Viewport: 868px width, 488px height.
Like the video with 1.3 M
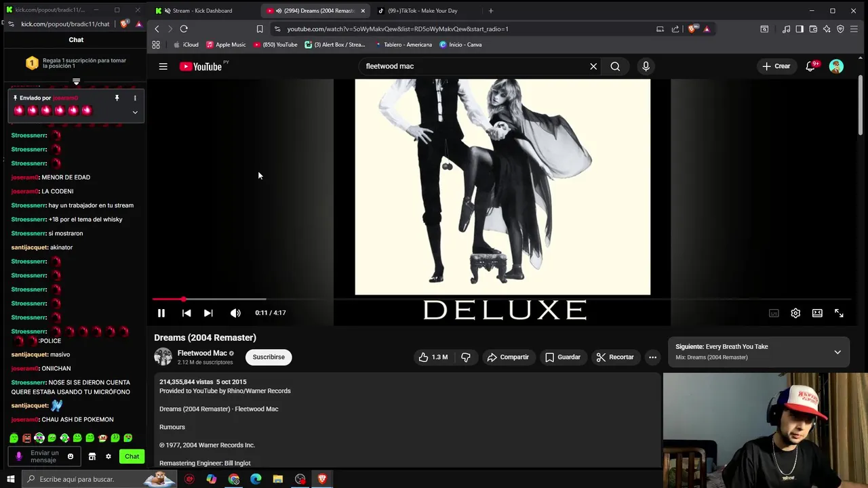point(433,357)
